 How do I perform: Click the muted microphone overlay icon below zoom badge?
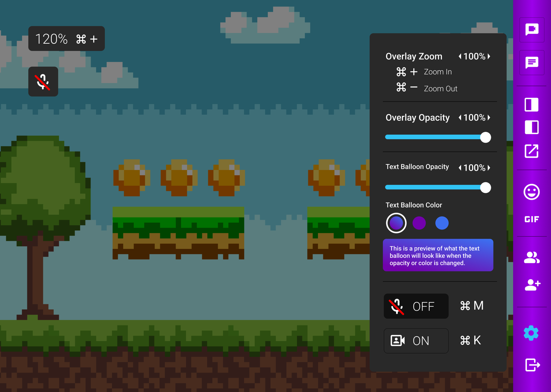[x=43, y=82]
